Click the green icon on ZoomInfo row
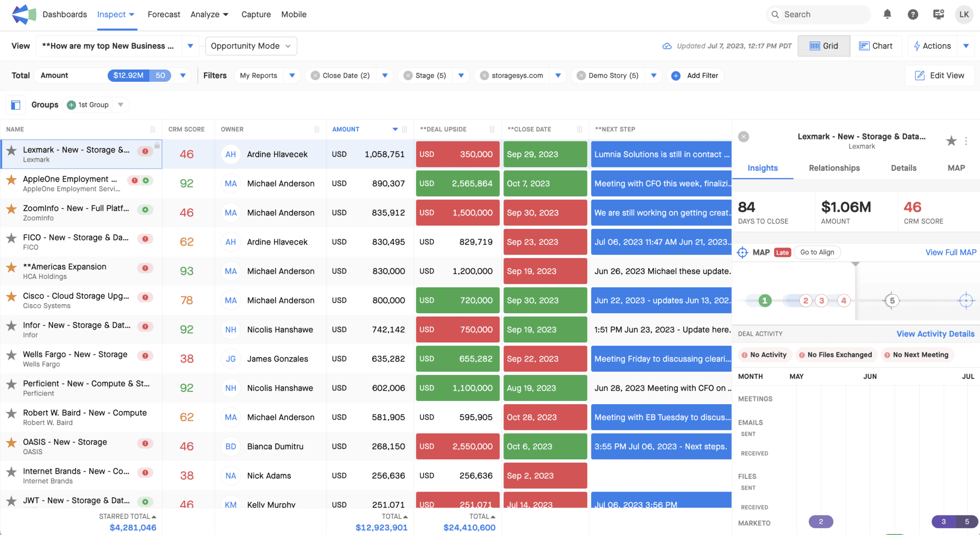 click(145, 209)
